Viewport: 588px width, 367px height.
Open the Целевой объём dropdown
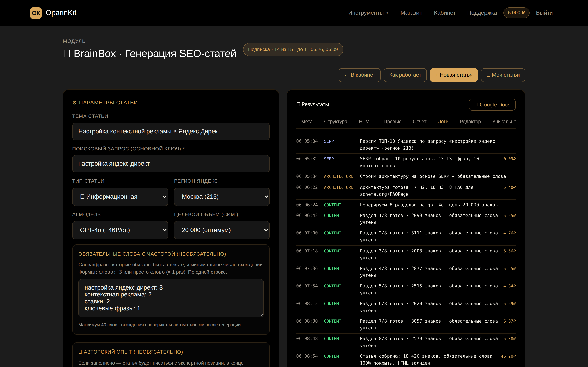[222, 230]
